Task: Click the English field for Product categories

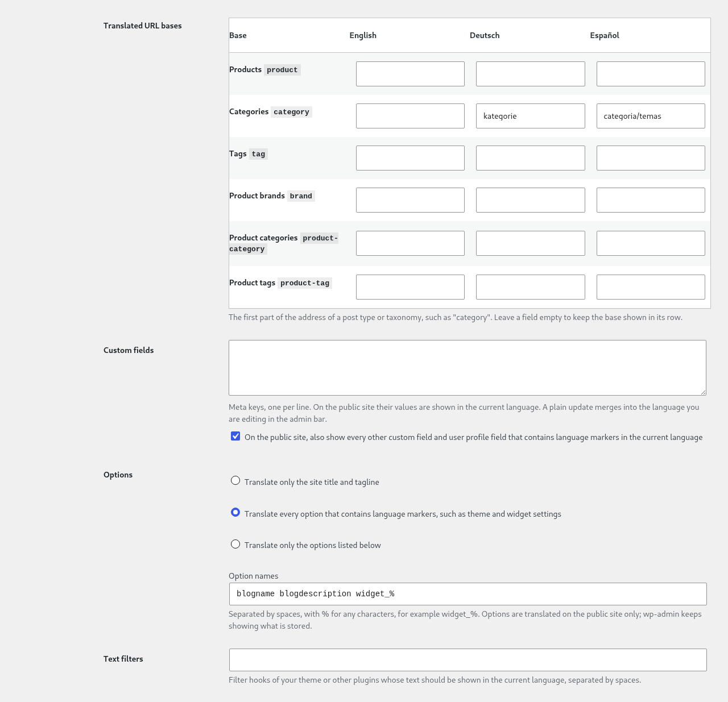Action: [410, 243]
